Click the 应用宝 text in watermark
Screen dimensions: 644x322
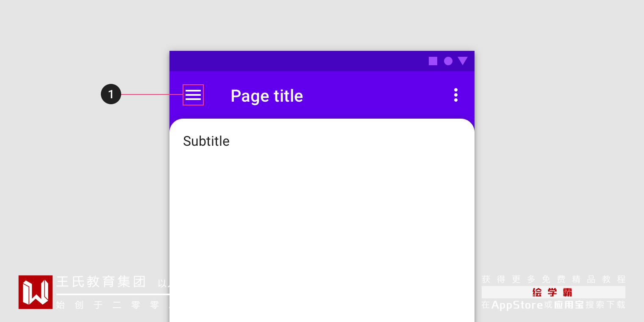(x=569, y=305)
